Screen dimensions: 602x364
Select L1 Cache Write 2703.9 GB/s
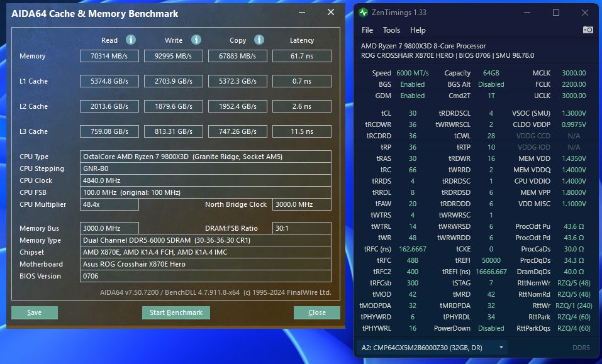174,81
